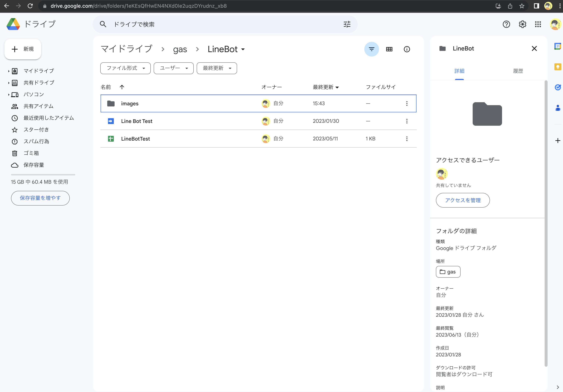563x392 pixels.
Task: Switch to grid layout view
Action: (389, 49)
